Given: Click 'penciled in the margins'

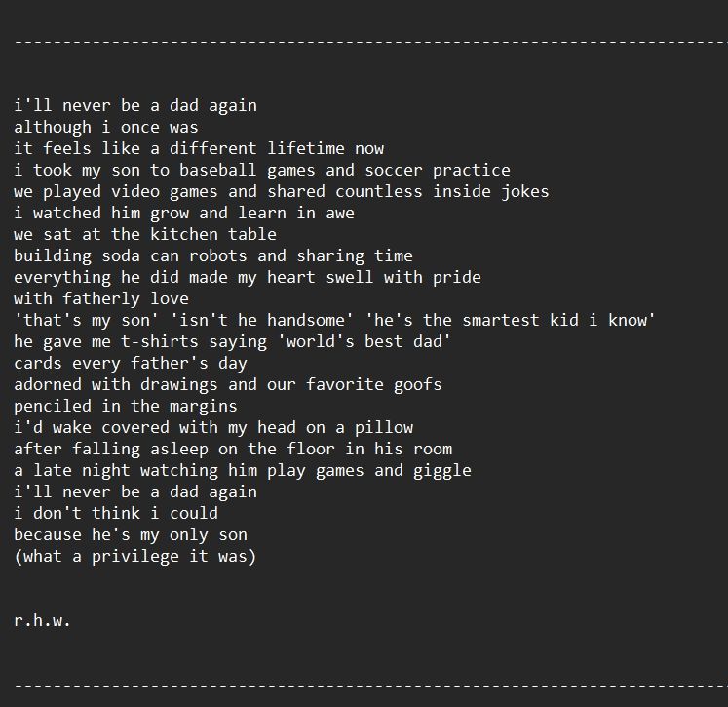Looking at the screenshot, I should 126,406.
